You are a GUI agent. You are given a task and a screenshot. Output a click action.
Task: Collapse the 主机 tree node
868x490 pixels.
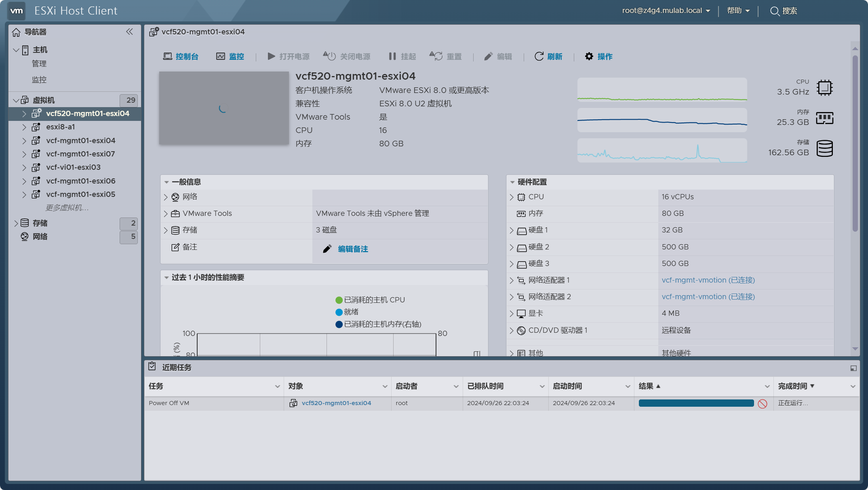point(16,50)
